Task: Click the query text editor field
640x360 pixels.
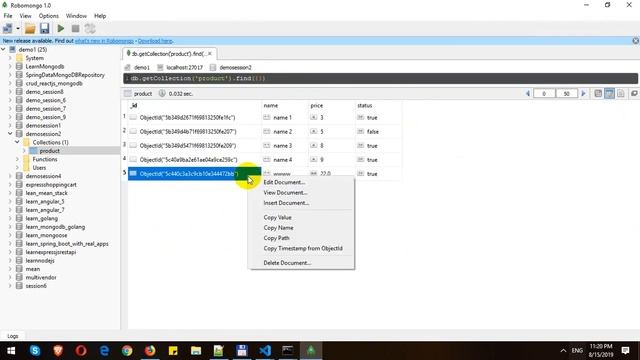Action: coord(380,78)
